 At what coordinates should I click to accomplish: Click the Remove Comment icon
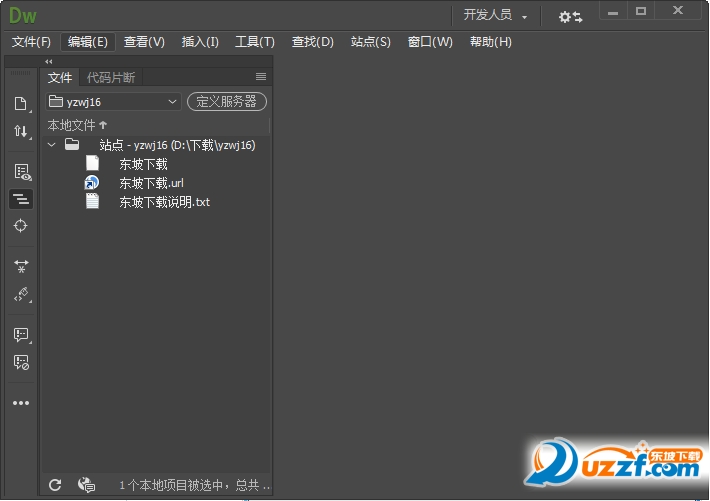click(x=21, y=362)
